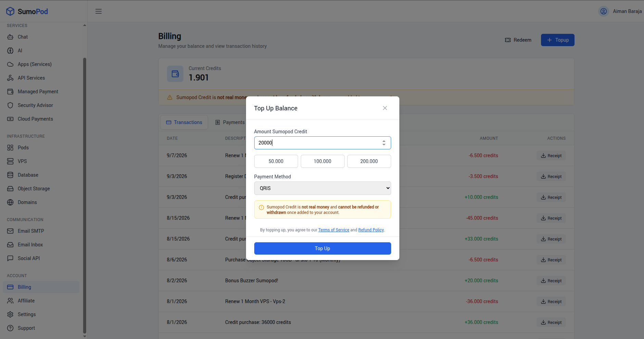Toggle the hamburger sidebar menu
The width and height of the screenshot is (644, 339).
point(99,11)
